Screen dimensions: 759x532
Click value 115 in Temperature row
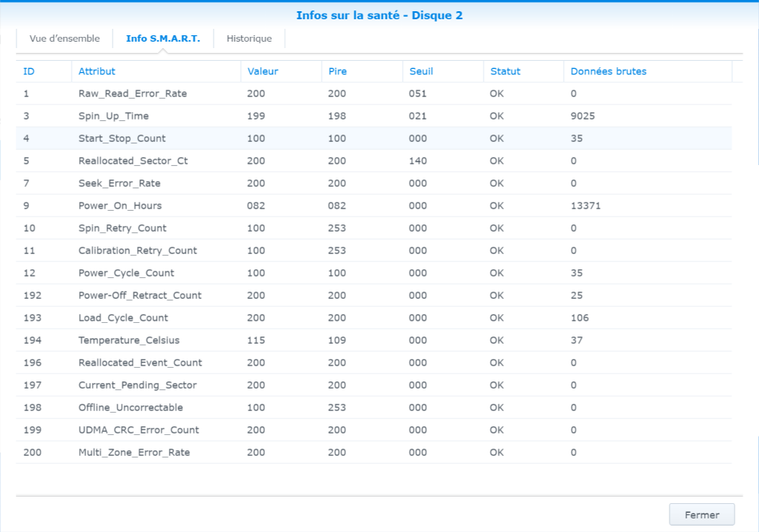pyautogui.click(x=256, y=341)
